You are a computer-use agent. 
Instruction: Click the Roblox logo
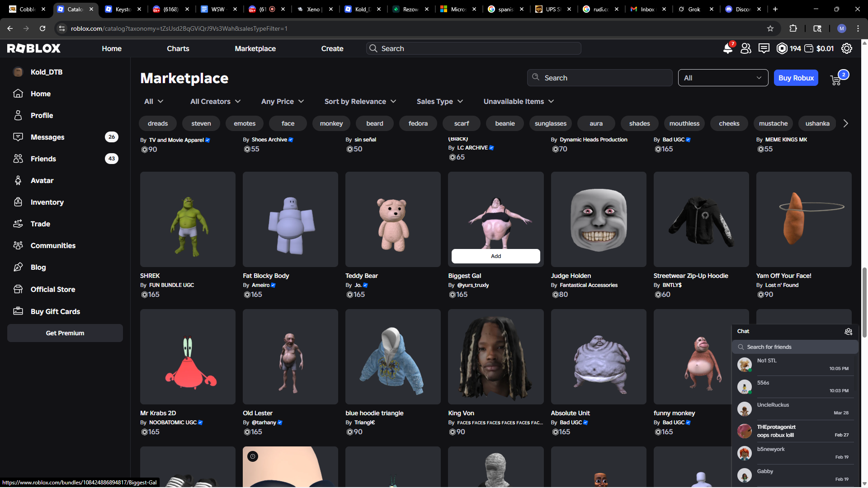(x=34, y=48)
